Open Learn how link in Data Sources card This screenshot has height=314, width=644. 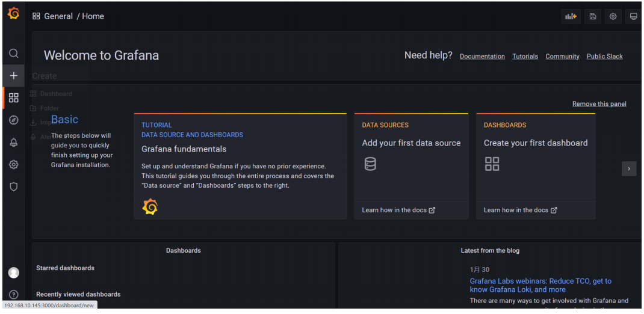click(x=398, y=210)
